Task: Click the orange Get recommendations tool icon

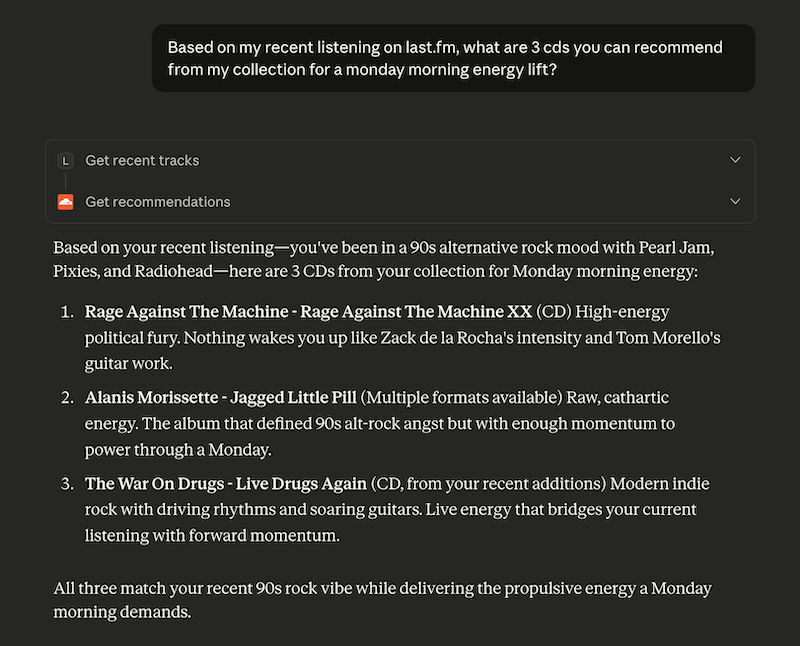Action: click(66, 202)
